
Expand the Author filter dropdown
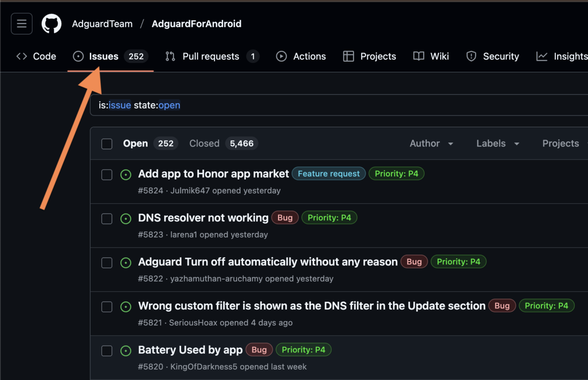431,143
